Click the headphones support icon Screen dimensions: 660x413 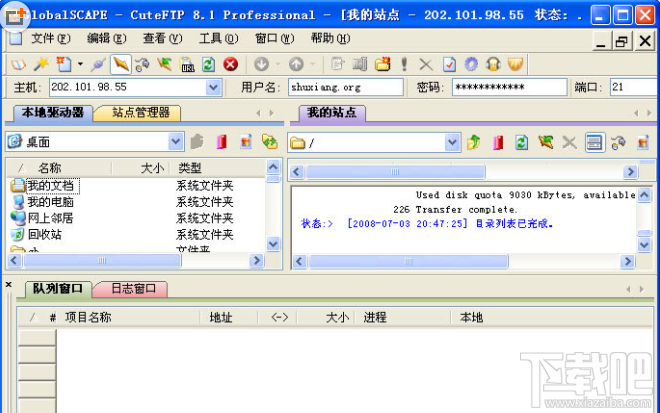click(493, 64)
